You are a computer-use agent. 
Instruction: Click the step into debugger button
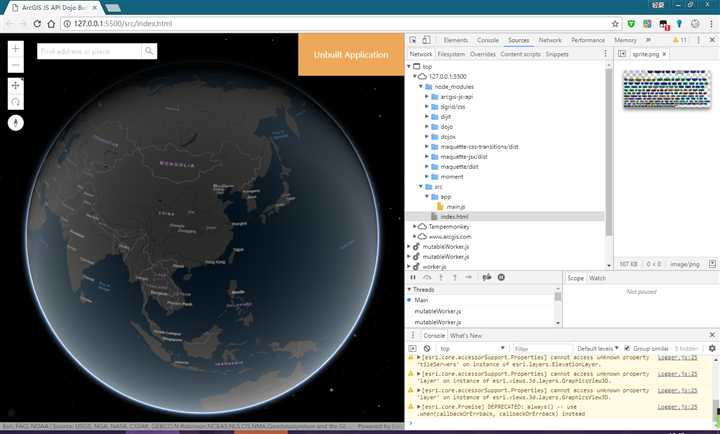point(441,277)
